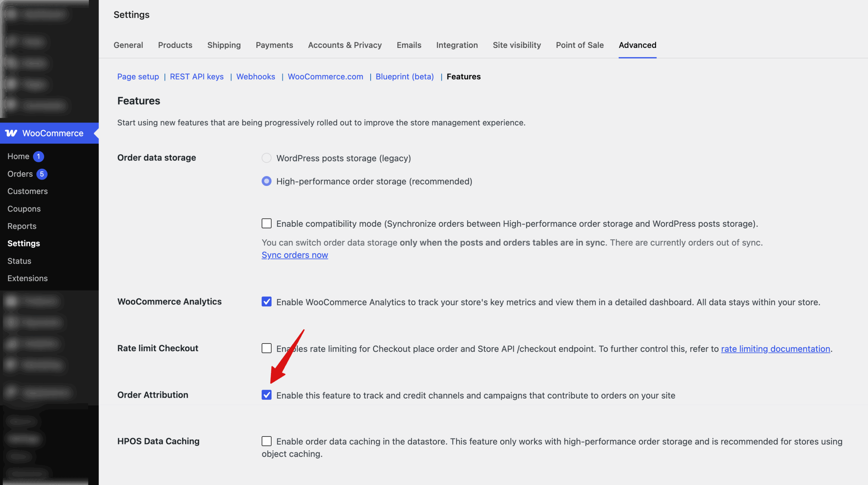Switch to the Accounts & Privacy tab

click(x=345, y=45)
